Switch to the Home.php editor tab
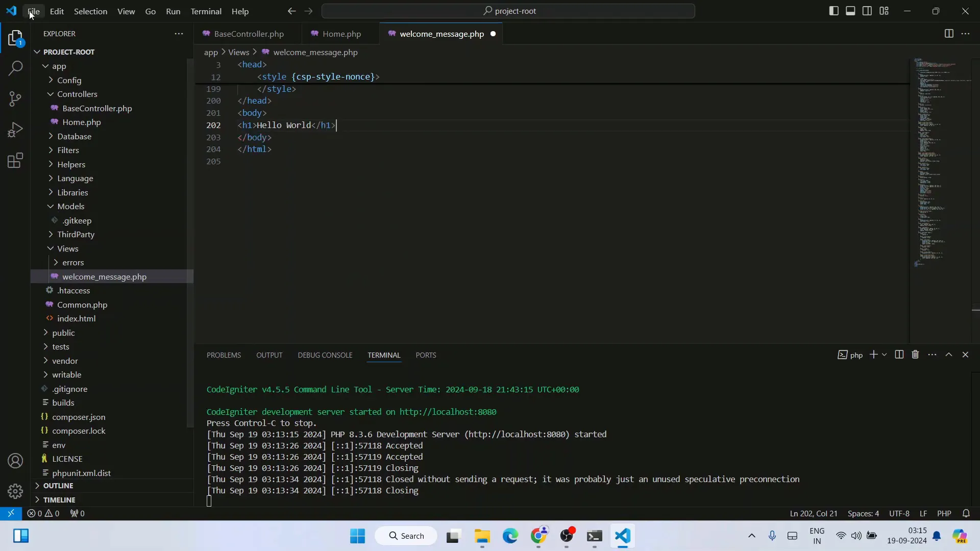This screenshot has width=980, height=551. coord(341,34)
